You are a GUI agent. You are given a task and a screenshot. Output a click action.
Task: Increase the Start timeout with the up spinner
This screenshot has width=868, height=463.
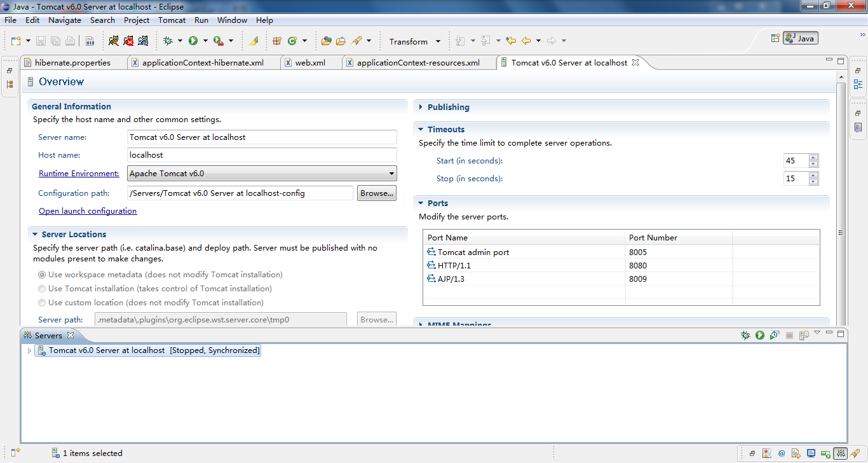[x=813, y=158]
